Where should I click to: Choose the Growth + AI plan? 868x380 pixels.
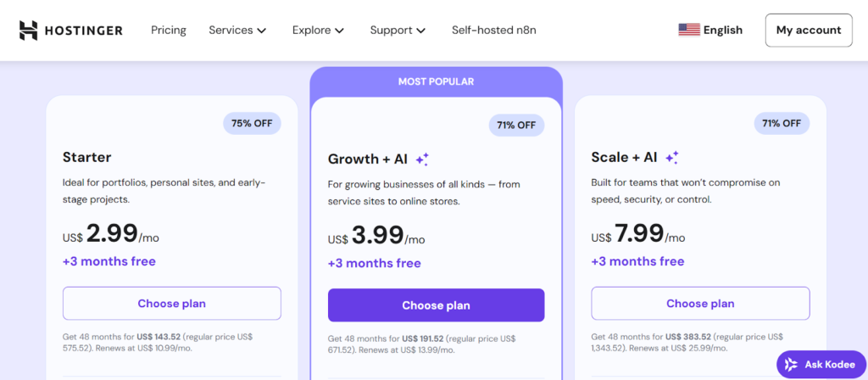pos(436,305)
